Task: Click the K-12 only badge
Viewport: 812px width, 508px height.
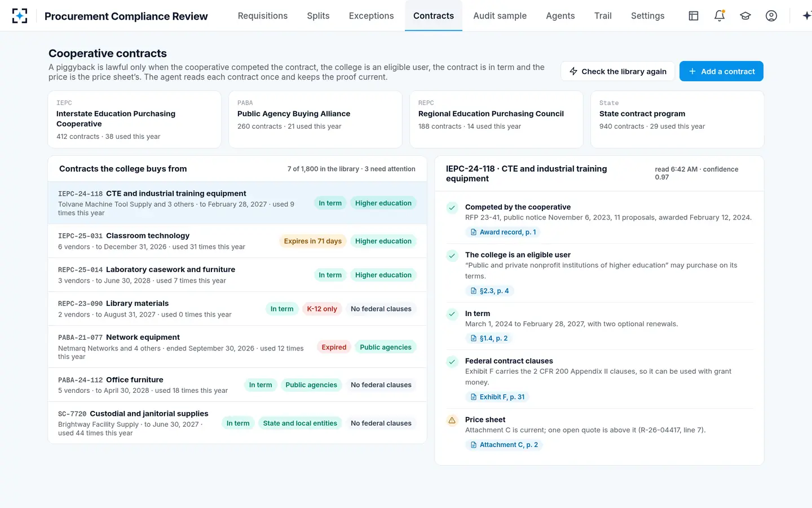Action: (x=322, y=309)
